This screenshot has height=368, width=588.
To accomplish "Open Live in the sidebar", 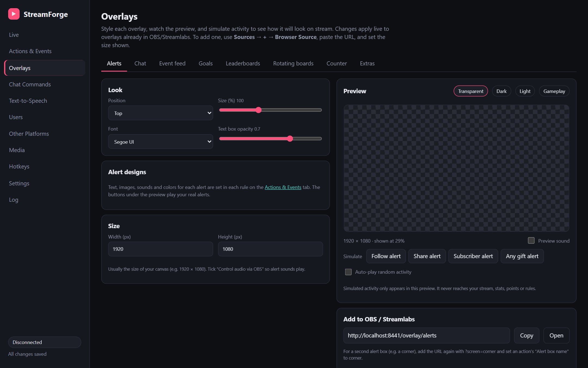I will (45, 35).
